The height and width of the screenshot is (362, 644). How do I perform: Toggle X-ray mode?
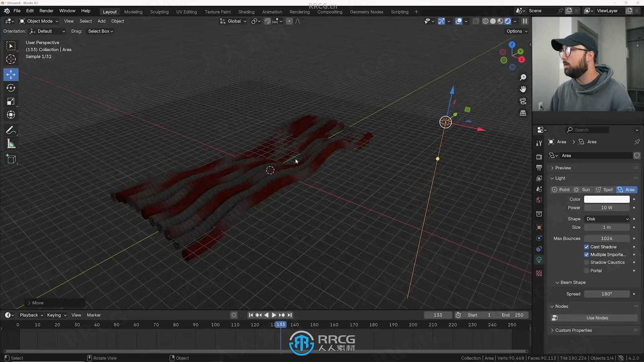tap(476, 21)
